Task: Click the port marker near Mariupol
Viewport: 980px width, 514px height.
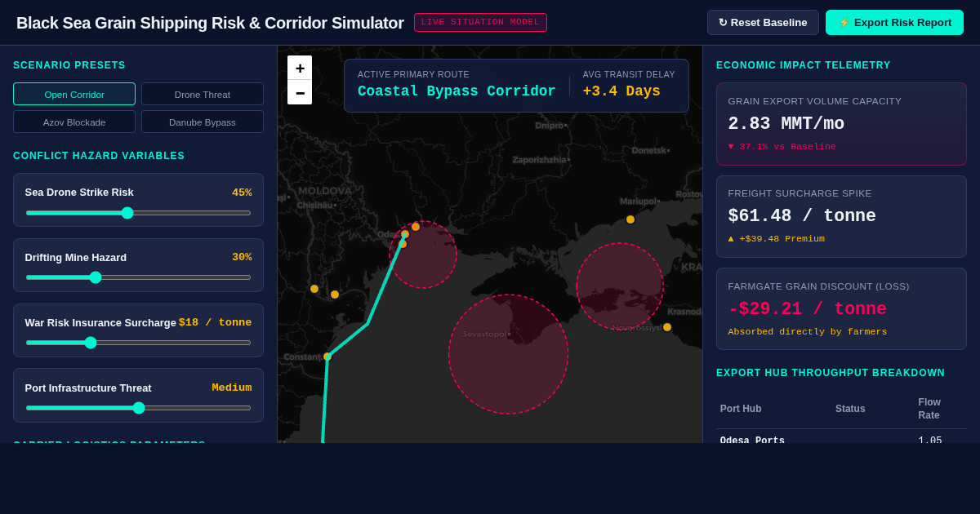Action: pyautogui.click(x=630, y=219)
